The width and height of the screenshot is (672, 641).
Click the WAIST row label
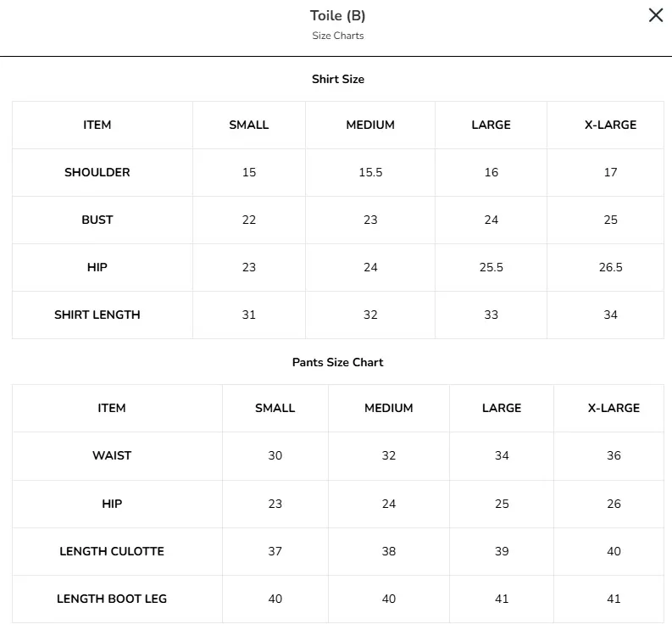(x=112, y=455)
